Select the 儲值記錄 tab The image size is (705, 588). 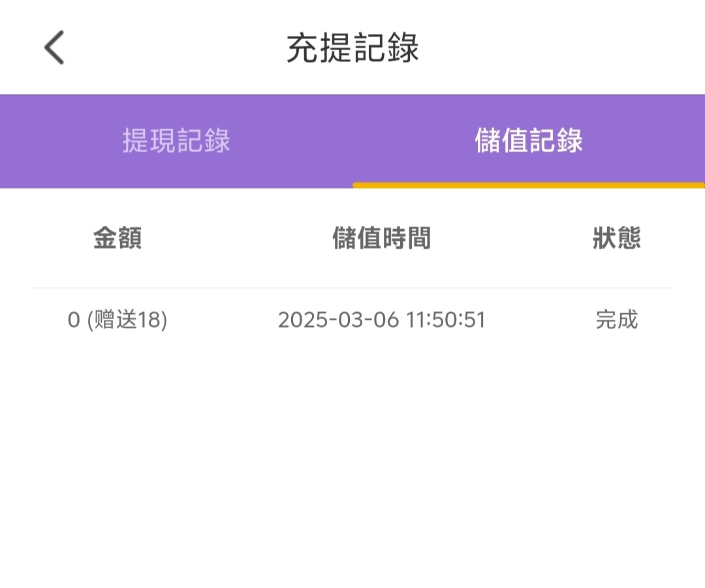tap(529, 141)
